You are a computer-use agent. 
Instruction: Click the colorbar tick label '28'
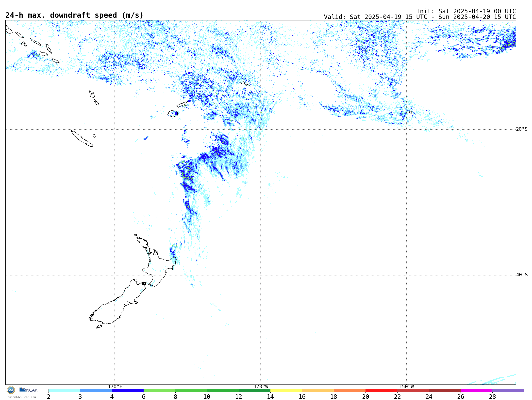click(x=492, y=397)
